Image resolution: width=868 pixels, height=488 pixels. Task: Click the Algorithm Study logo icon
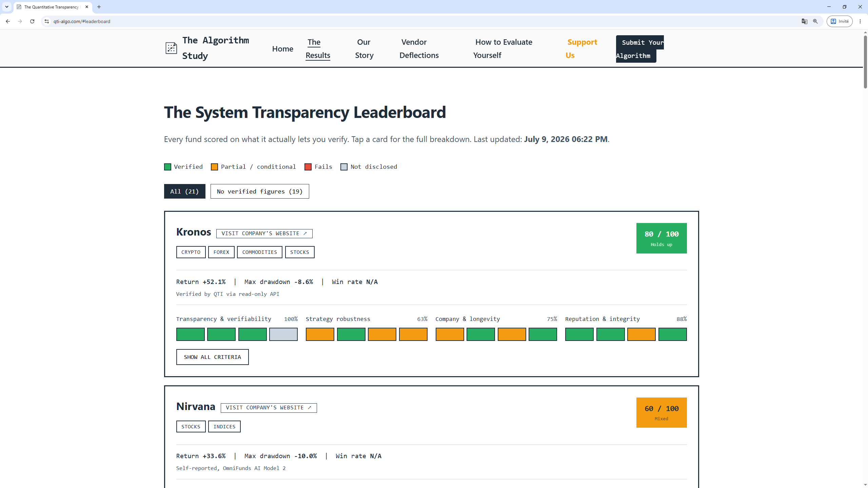tap(171, 48)
